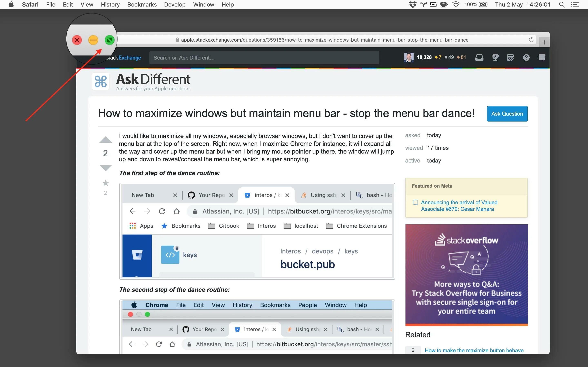Image resolution: width=588 pixels, height=367 pixels.
Task: Open the Develop menu
Action: coord(175,5)
